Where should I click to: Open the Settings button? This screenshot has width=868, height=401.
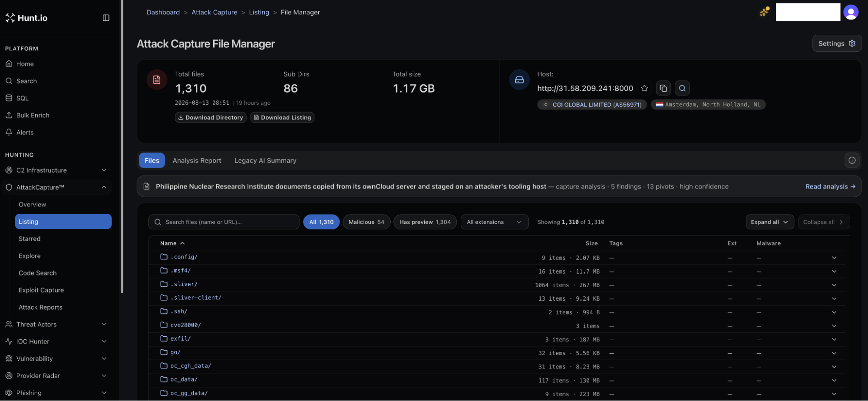pos(837,43)
